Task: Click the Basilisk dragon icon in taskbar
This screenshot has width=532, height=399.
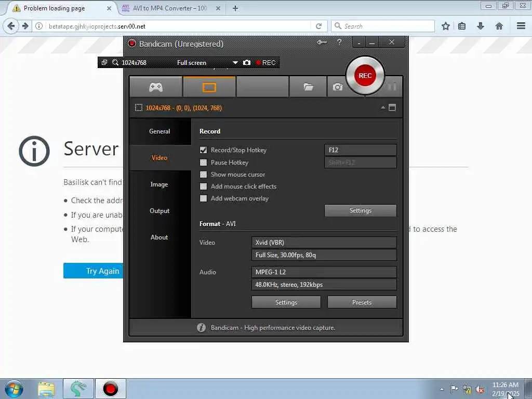Action: (78, 389)
